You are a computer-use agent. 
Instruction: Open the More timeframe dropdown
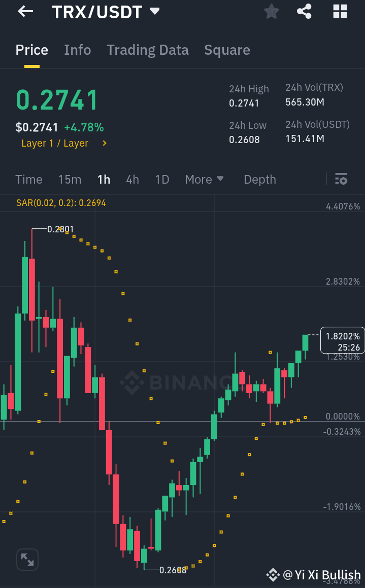[x=204, y=179]
